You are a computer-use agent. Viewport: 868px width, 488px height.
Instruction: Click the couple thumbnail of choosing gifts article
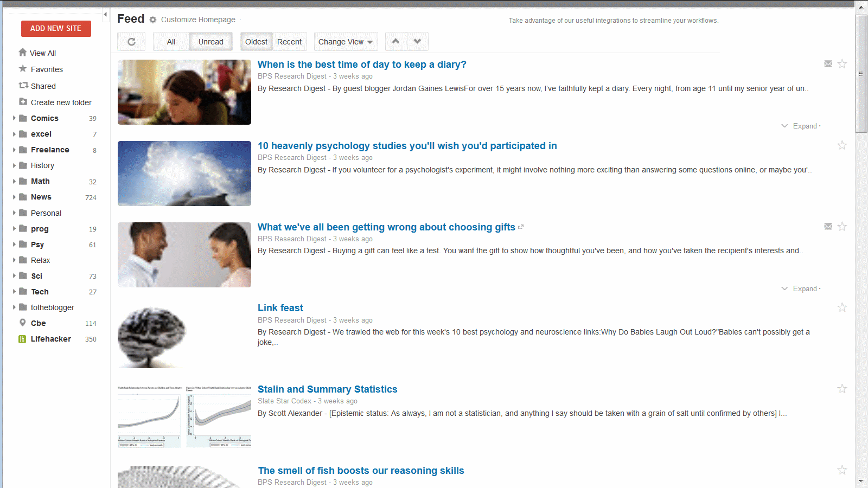click(x=184, y=255)
